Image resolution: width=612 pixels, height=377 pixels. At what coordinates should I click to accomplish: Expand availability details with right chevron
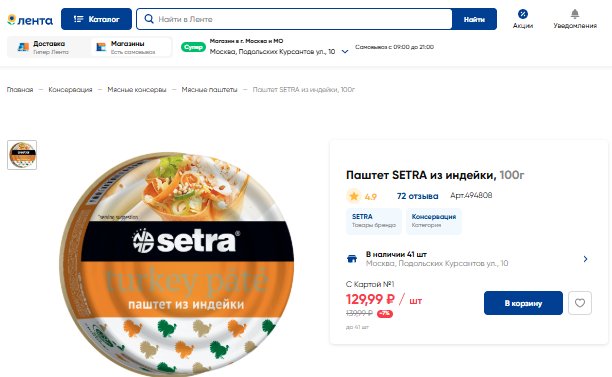585,259
